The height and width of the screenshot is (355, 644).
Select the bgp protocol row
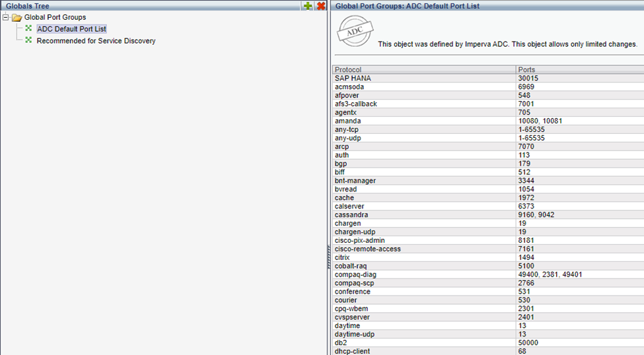click(x=488, y=164)
